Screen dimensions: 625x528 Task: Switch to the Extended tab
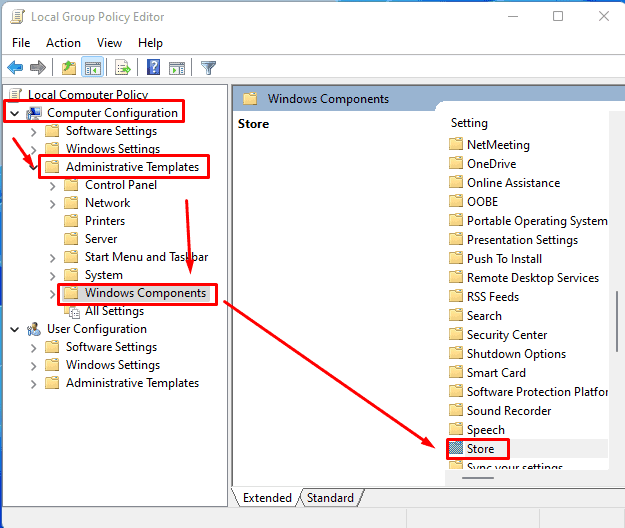tap(267, 498)
